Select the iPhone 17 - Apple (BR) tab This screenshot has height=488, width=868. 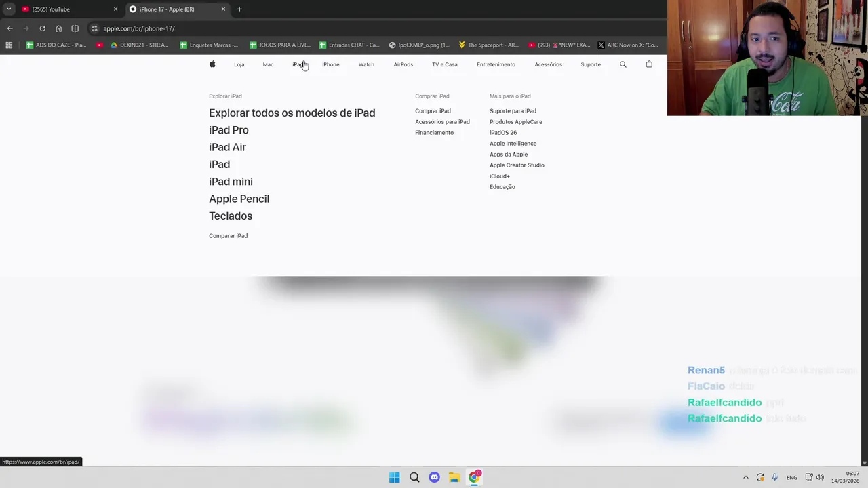tap(176, 9)
